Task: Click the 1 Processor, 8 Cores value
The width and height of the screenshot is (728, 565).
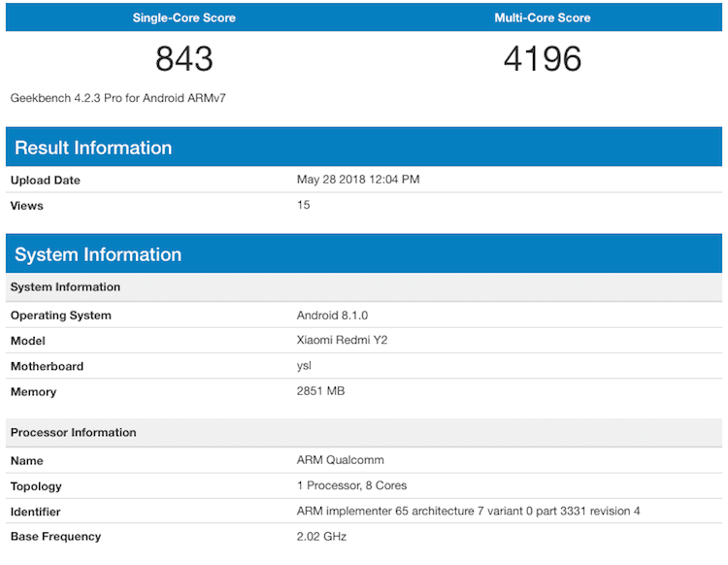Action: point(352,485)
